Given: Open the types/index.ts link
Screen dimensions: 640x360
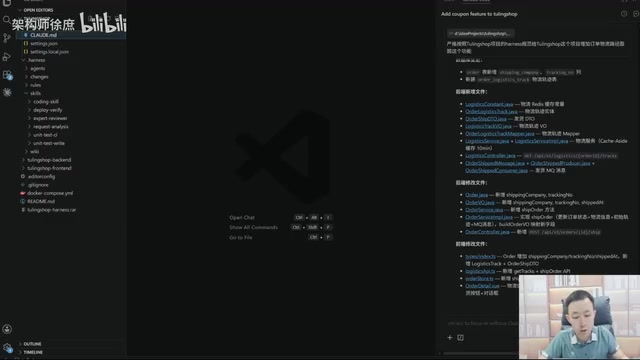Looking at the screenshot, I should click(x=480, y=256).
